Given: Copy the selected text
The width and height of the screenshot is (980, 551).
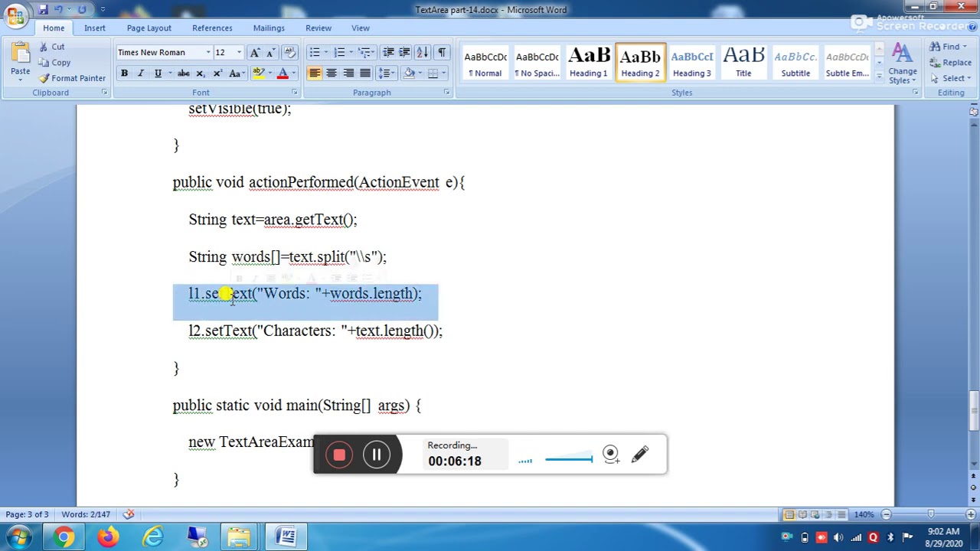Looking at the screenshot, I should [x=54, y=63].
